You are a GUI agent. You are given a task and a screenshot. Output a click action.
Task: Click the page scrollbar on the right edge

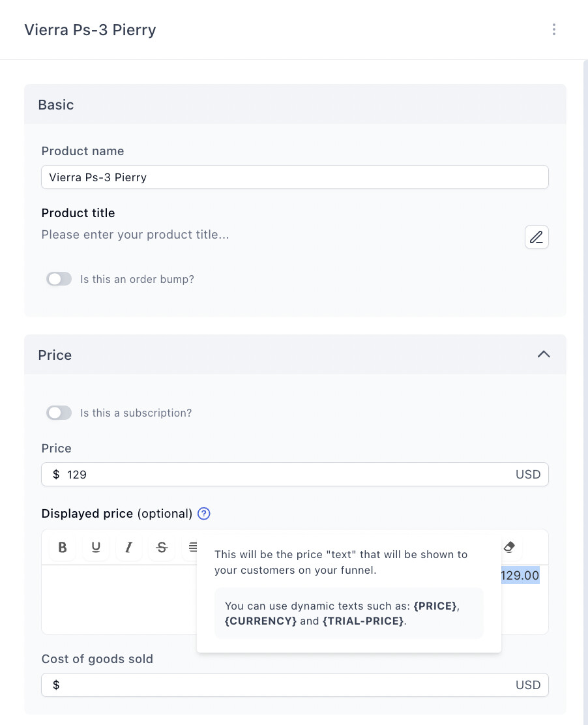pyautogui.click(x=585, y=391)
